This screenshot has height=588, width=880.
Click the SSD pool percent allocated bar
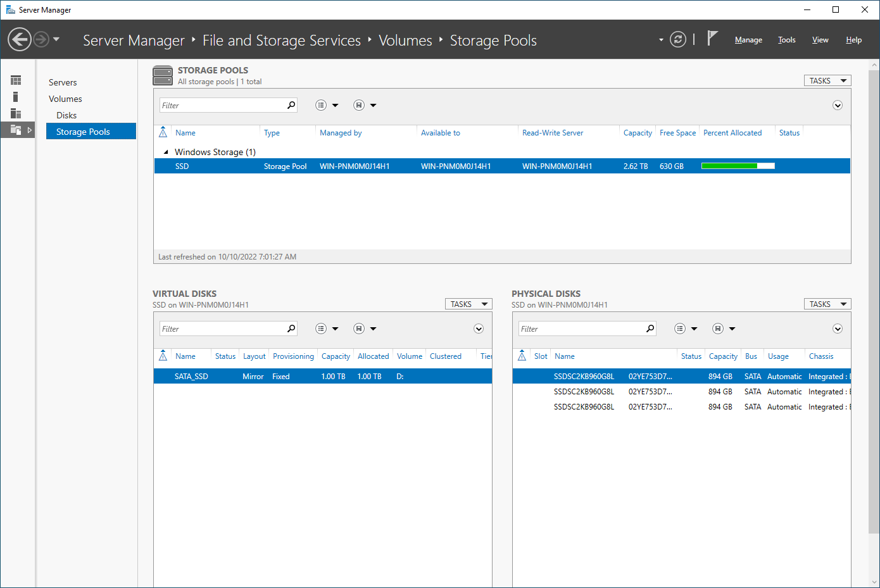point(738,166)
